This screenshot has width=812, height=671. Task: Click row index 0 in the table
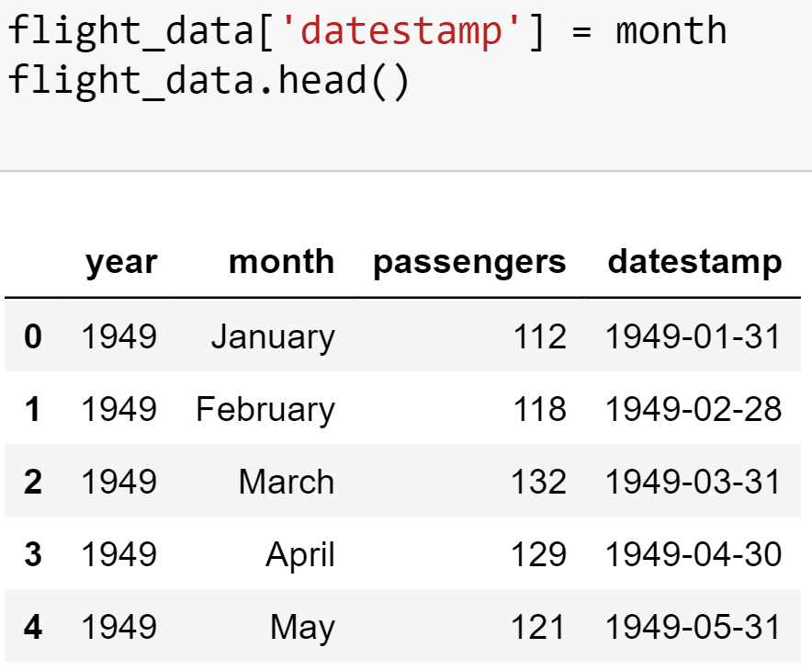point(33,337)
